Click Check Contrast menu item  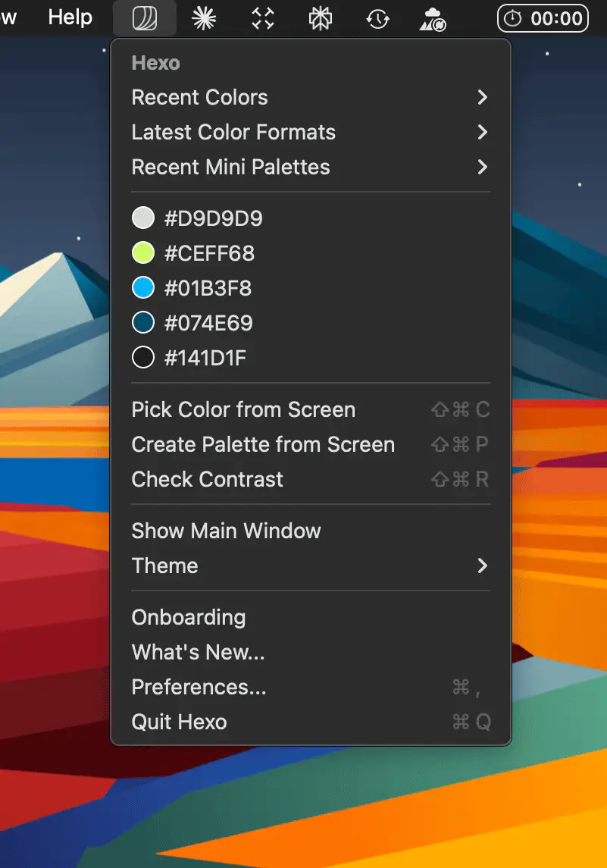[x=207, y=479]
